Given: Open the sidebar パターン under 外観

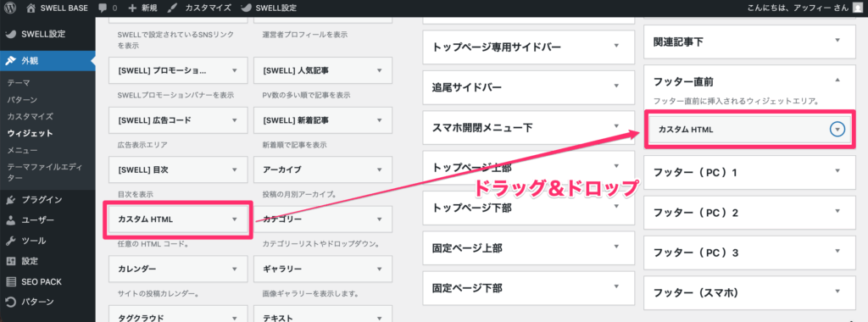Looking at the screenshot, I should pos(23,100).
